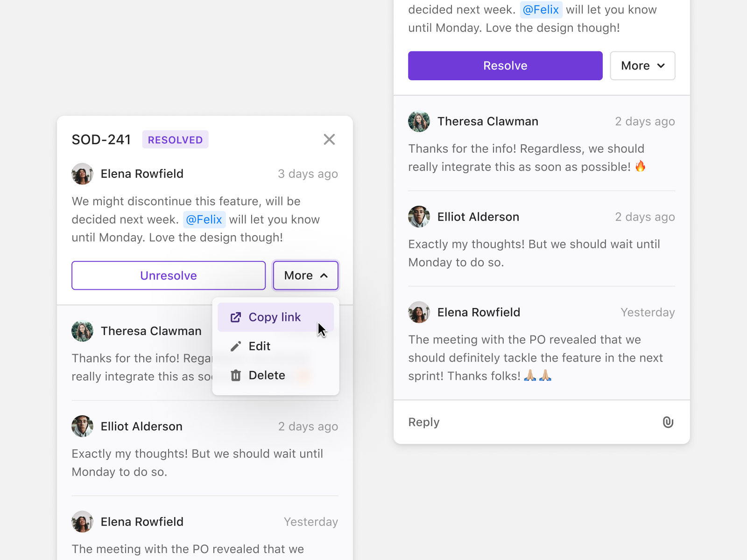
Task: Click the RESOLVED status badge
Action: pos(175,139)
